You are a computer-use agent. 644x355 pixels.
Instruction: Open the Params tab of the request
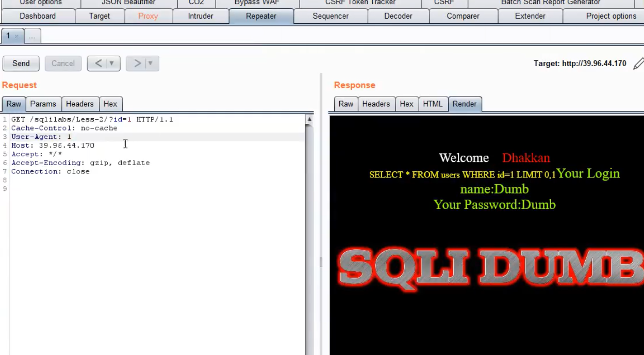(x=43, y=104)
